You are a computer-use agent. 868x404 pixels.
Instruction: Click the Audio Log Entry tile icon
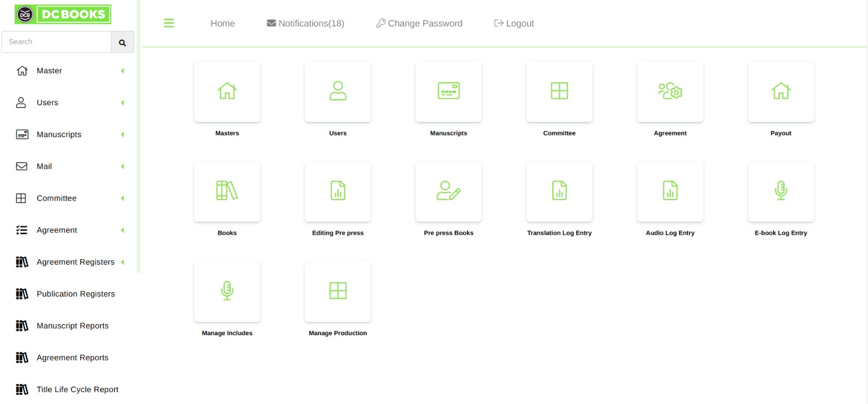670,191
